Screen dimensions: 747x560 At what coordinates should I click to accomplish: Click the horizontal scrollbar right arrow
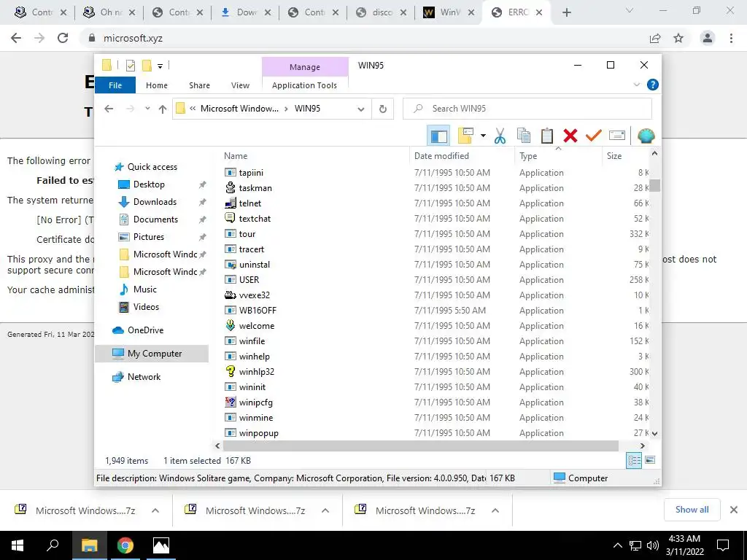point(642,446)
